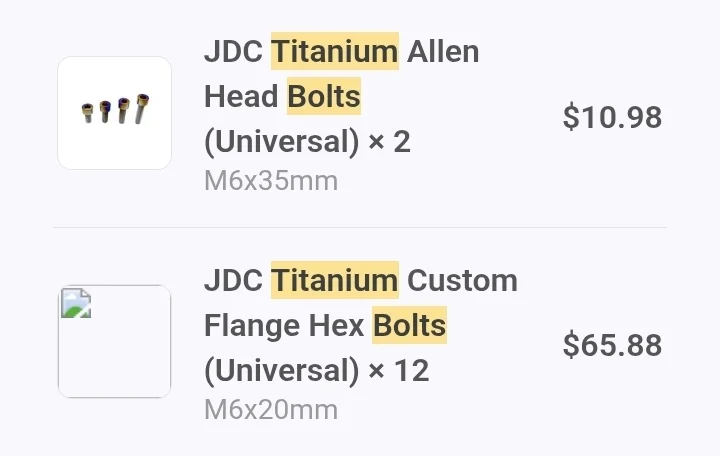Click the "× 2" quantity text

[x=389, y=141]
